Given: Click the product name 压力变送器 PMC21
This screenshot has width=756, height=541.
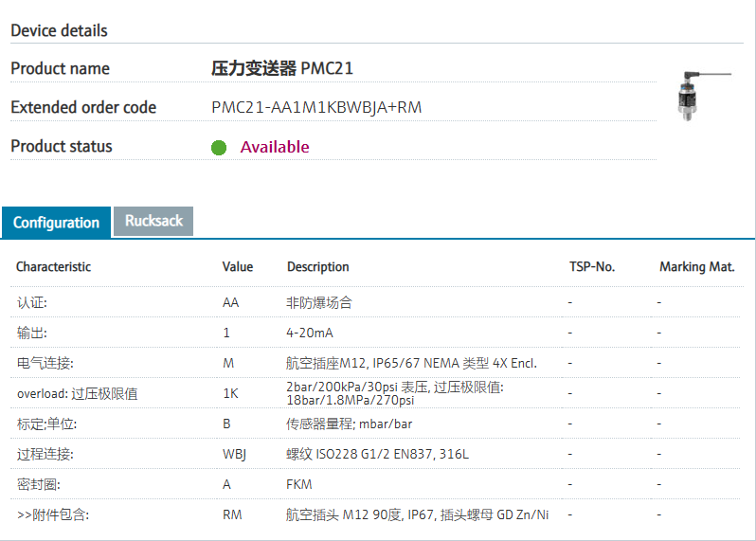Looking at the screenshot, I should (x=282, y=68).
